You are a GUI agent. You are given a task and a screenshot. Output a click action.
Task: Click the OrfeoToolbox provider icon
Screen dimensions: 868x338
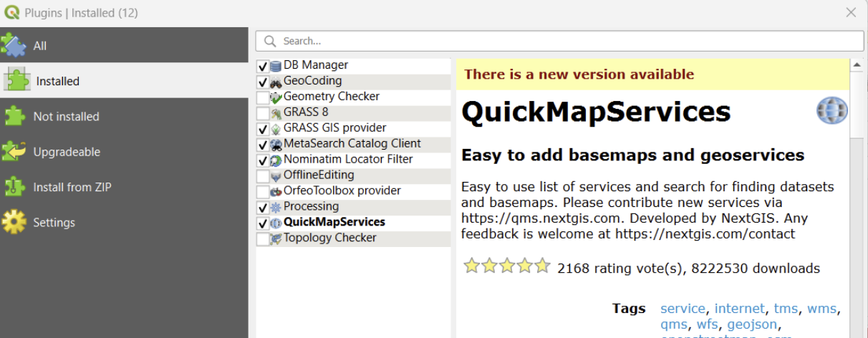pyautogui.click(x=276, y=192)
